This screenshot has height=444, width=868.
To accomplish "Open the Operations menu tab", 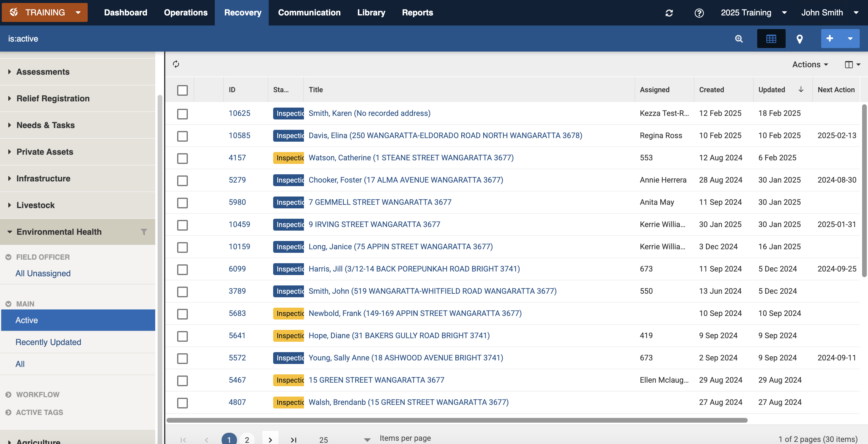I will pos(185,13).
